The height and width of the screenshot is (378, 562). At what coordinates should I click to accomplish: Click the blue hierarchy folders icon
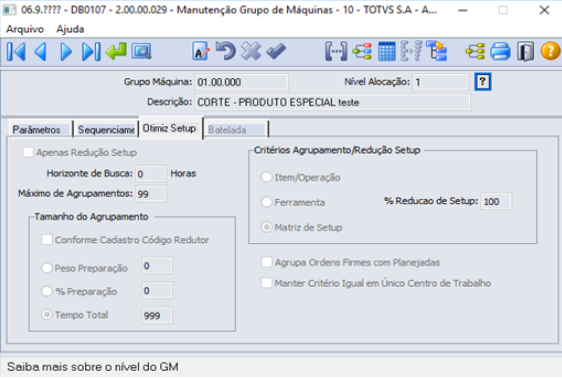tap(437, 51)
